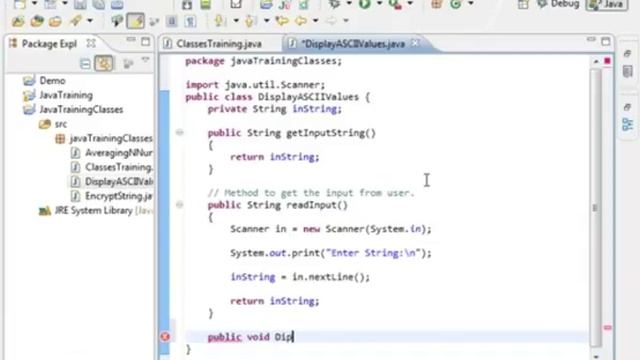Minimize the editor area

pos(591,40)
